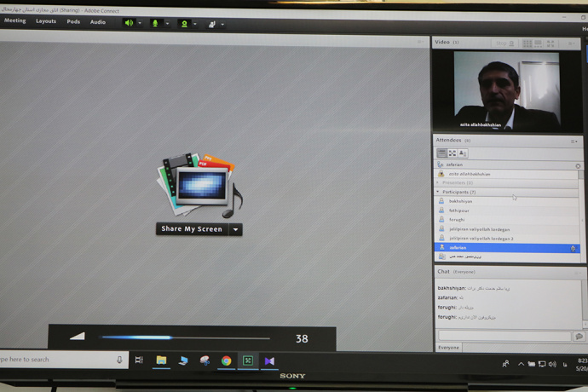Switch to attendee list view icon
588x392 pixels.
click(x=441, y=153)
